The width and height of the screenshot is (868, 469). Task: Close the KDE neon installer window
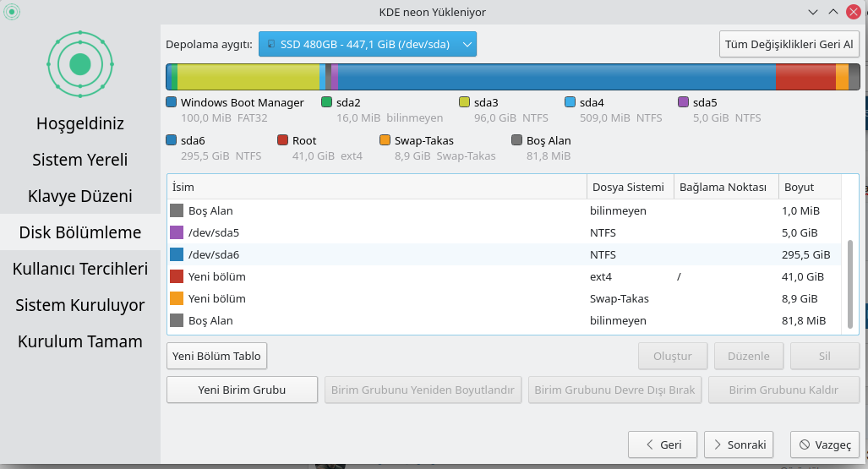pos(854,12)
